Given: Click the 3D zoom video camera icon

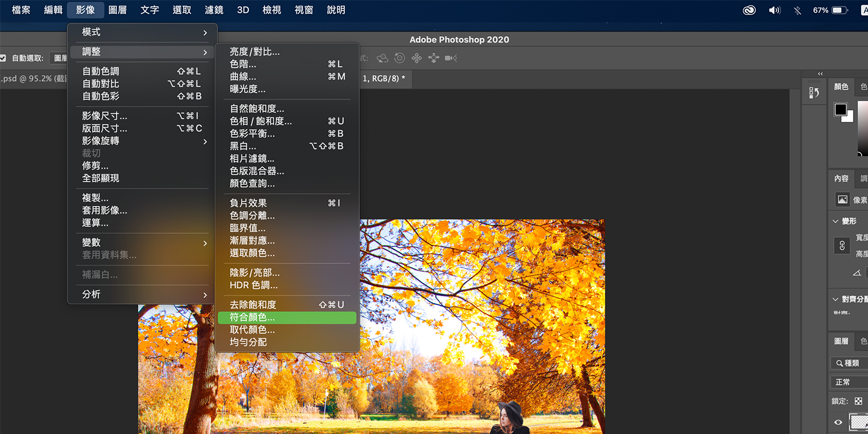Looking at the screenshot, I should pyautogui.click(x=451, y=58).
